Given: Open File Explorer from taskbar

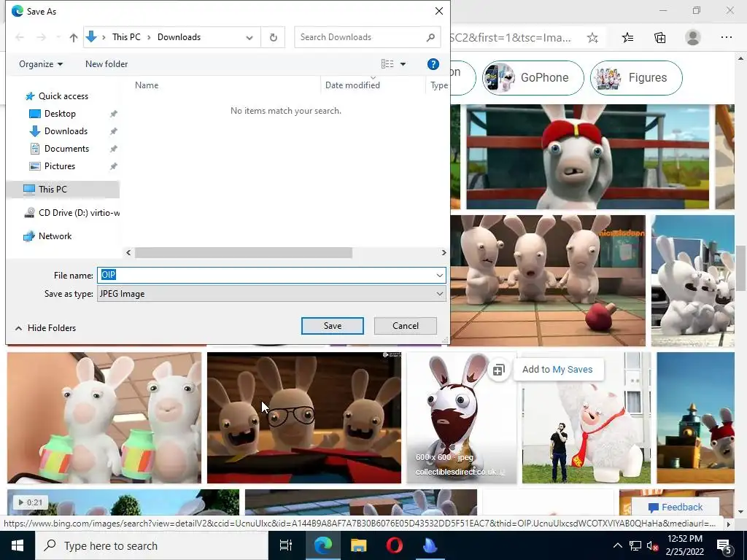Looking at the screenshot, I should (358, 545).
